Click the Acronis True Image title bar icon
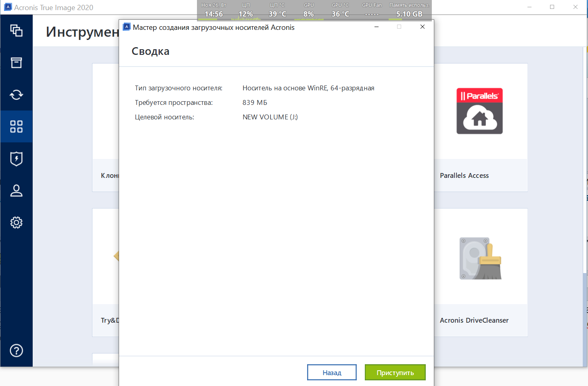This screenshot has width=588, height=386. point(8,7)
